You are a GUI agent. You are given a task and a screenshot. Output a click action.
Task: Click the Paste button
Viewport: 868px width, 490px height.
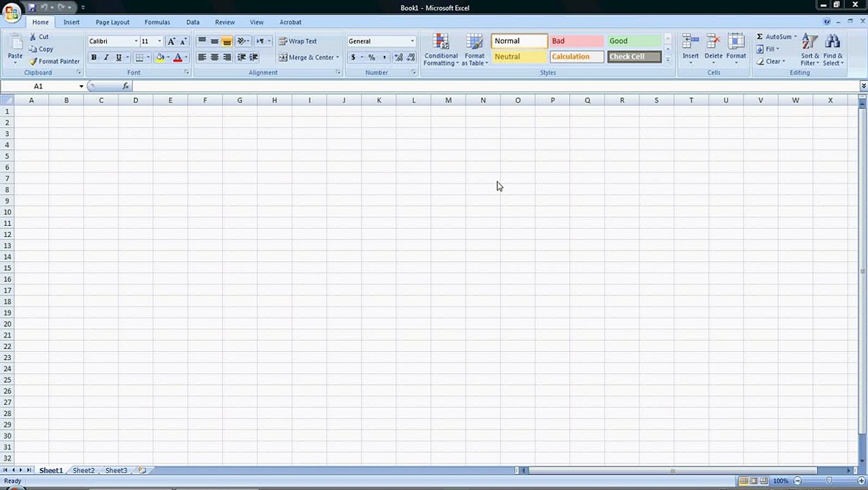point(15,49)
